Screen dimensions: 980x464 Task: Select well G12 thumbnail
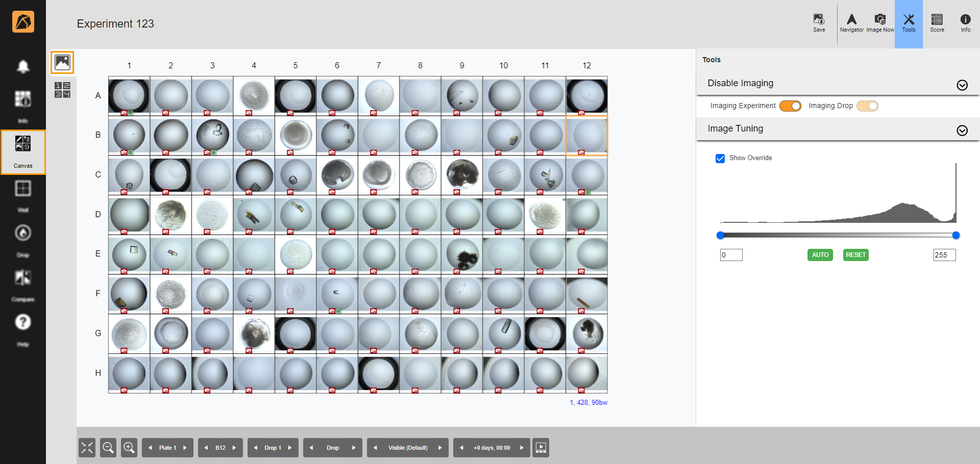pos(587,334)
